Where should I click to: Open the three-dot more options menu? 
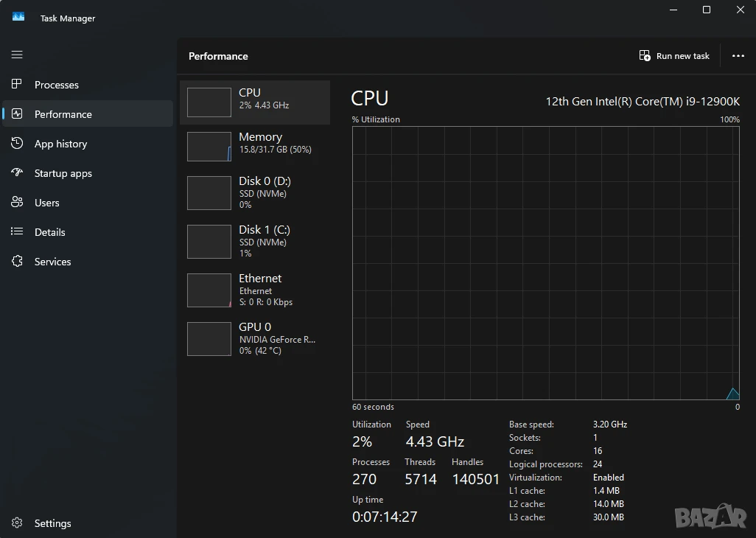[738, 56]
